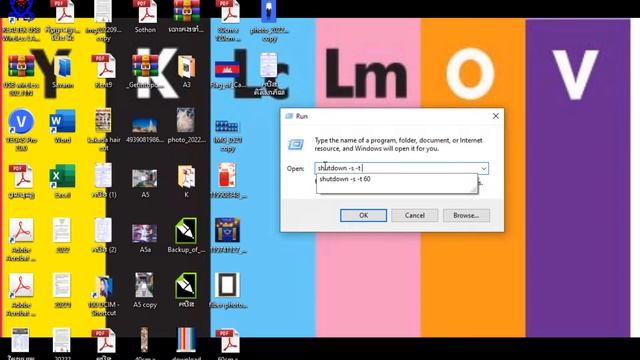Select the K folder icon
This screenshot has height=360, width=640.
pyautogui.click(x=187, y=181)
